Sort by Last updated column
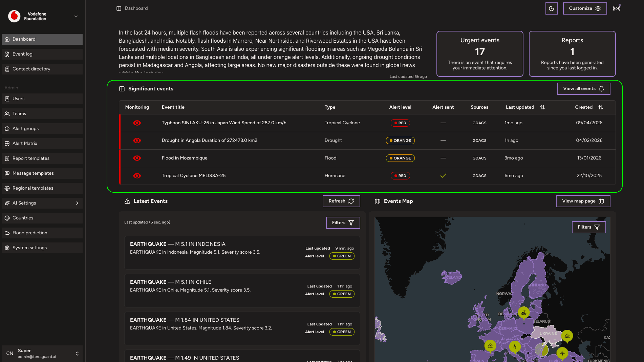The width and height of the screenshot is (644, 362). click(542, 107)
